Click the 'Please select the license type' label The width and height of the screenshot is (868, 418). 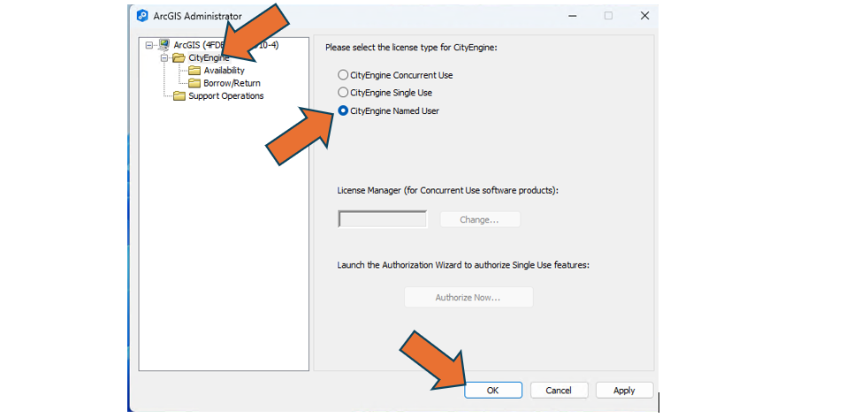coord(411,48)
